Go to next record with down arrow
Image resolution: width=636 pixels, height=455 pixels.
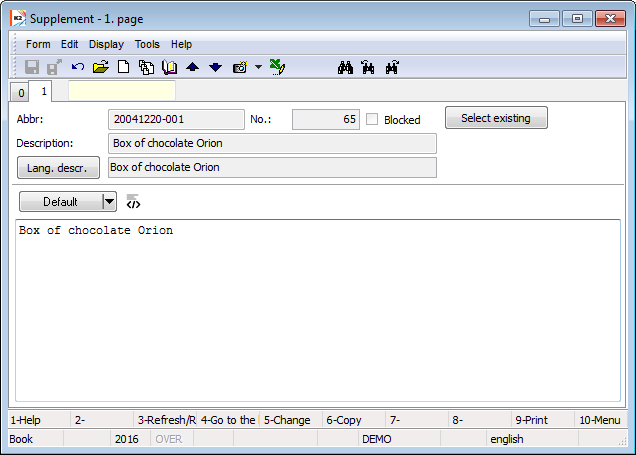tap(215, 67)
